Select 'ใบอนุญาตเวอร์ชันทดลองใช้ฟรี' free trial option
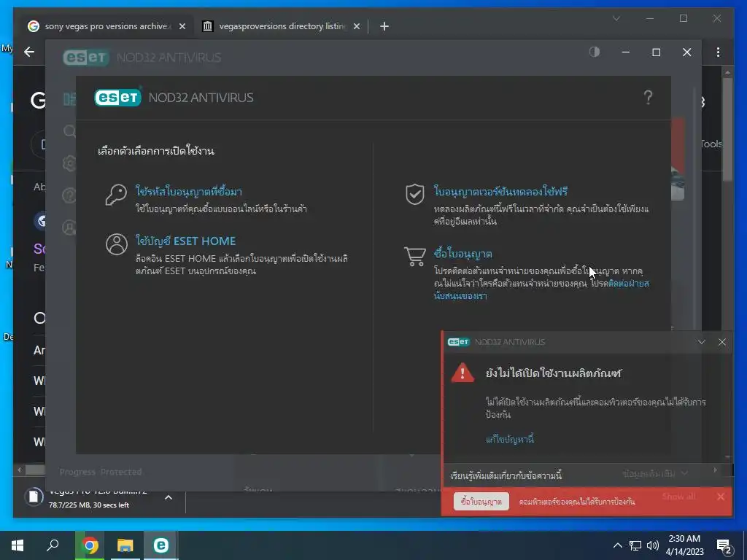The image size is (747, 560). [500, 192]
